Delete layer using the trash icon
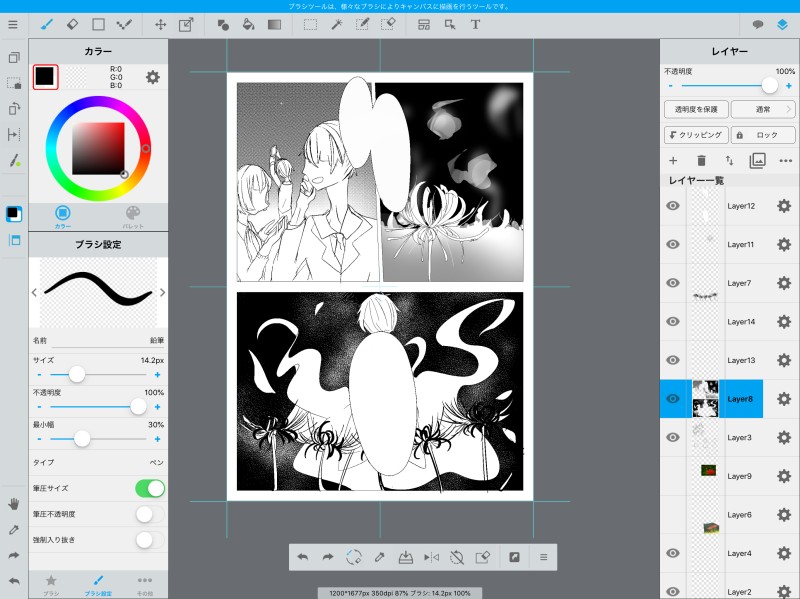800x599 pixels. 701,160
